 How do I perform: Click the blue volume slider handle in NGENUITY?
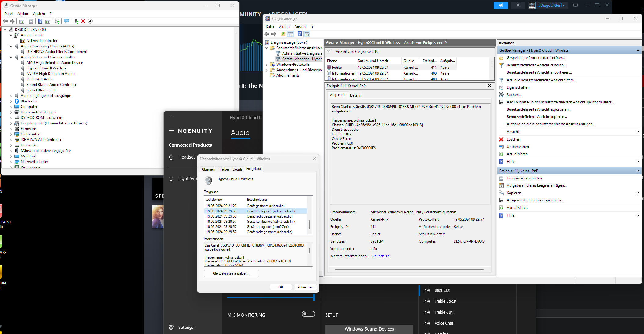314,297
